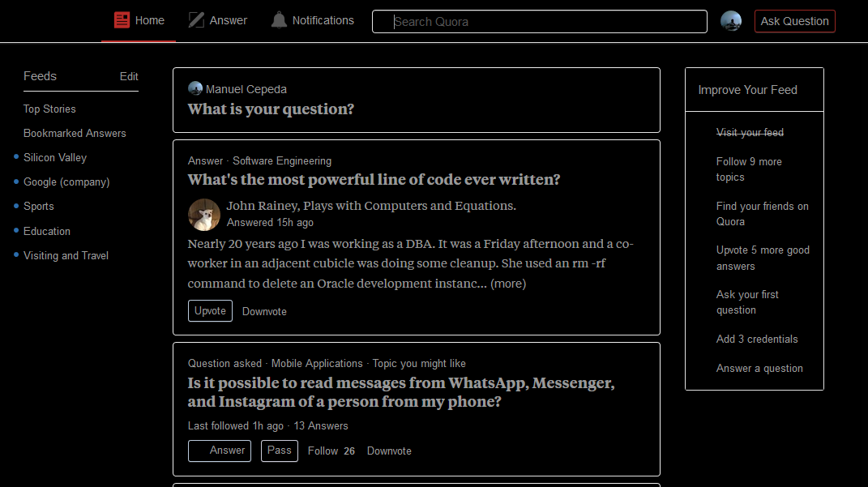Go to the Answer tab label
The image size is (868, 487).
[228, 20]
